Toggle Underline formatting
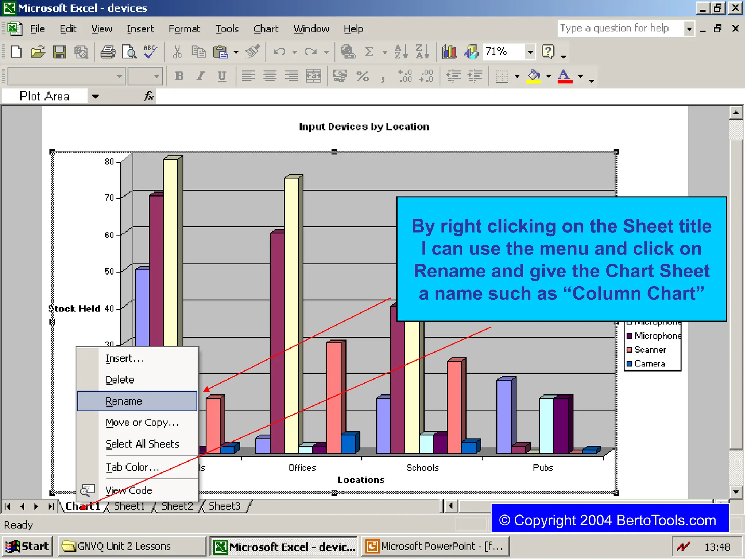747x560 pixels. 222,76
